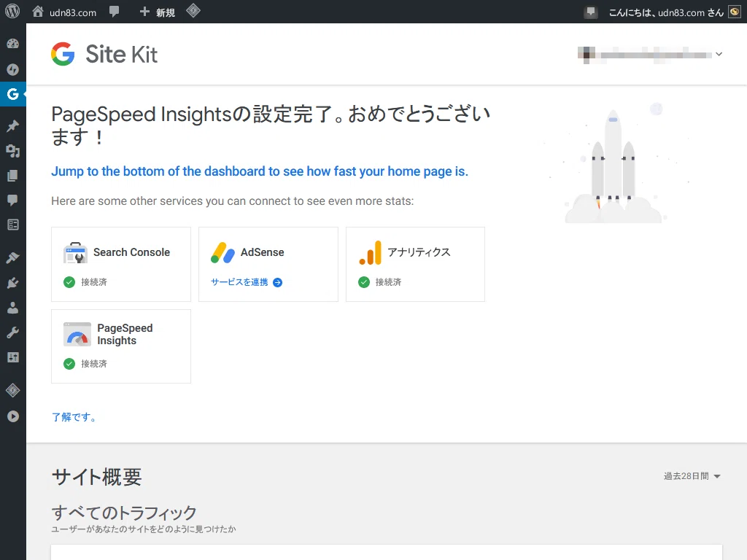
Task: Open Tools wrench icon in sidebar
Action: [13, 332]
